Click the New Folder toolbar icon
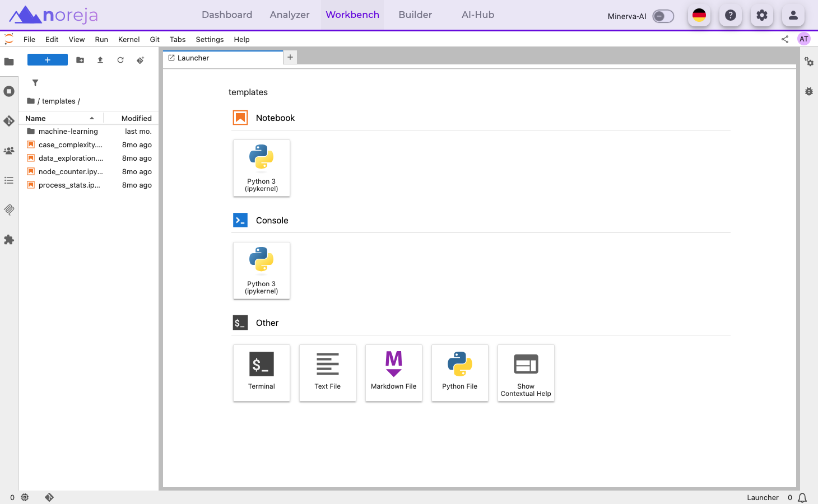The image size is (818, 504). pyautogui.click(x=80, y=60)
